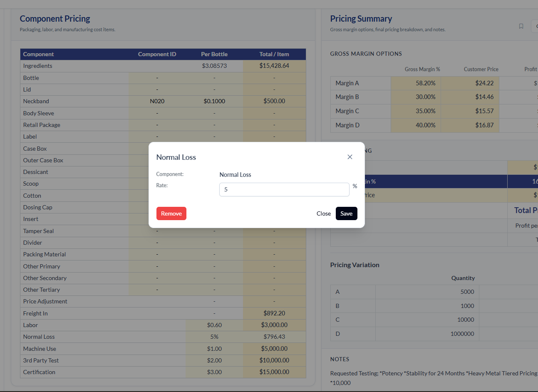Image resolution: width=538 pixels, height=392 pixels.
Task: Click Margin D gross margin 40.00%
Action: pos(425,125)
